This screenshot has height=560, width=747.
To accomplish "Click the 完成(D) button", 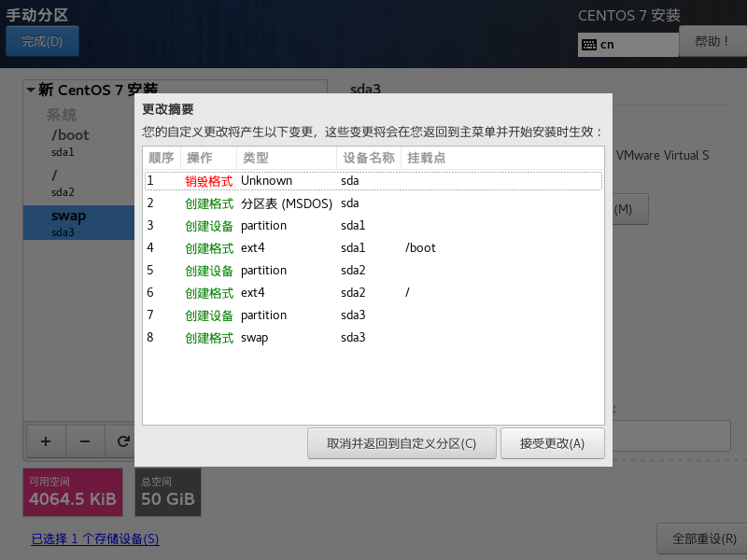I will (42, 41).
